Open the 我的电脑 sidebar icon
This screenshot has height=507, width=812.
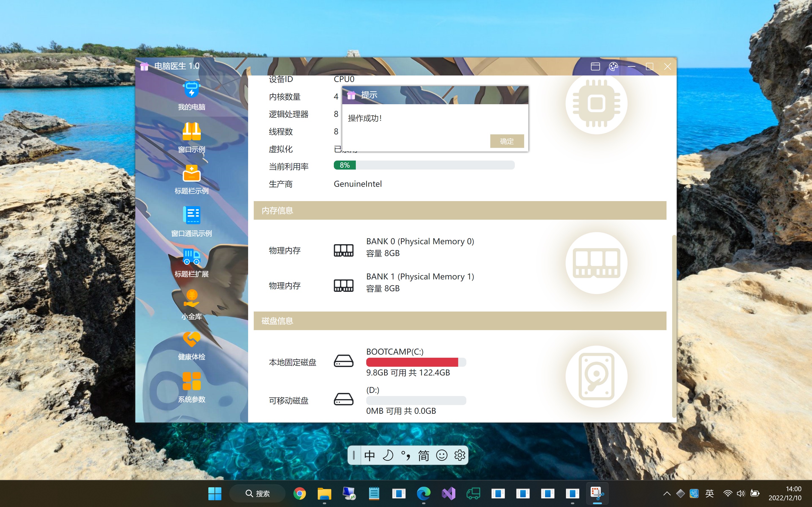click(191, 90)
